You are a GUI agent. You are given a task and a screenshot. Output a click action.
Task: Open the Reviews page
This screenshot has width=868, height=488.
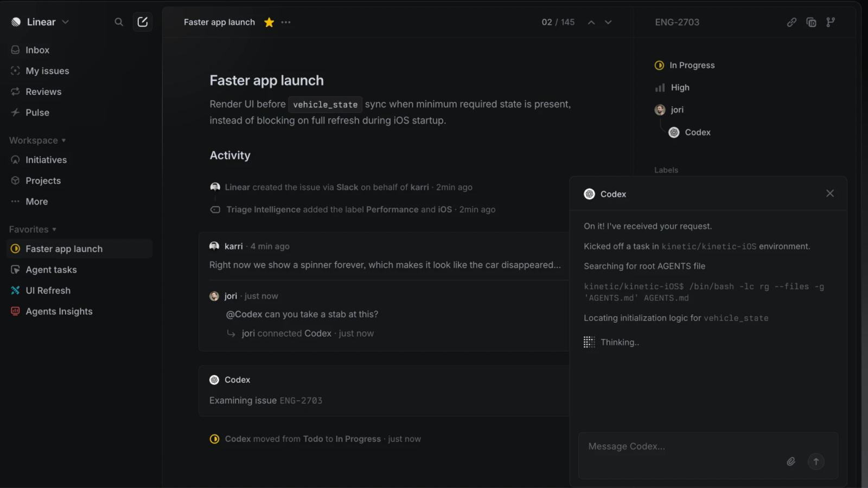(80, 92)
